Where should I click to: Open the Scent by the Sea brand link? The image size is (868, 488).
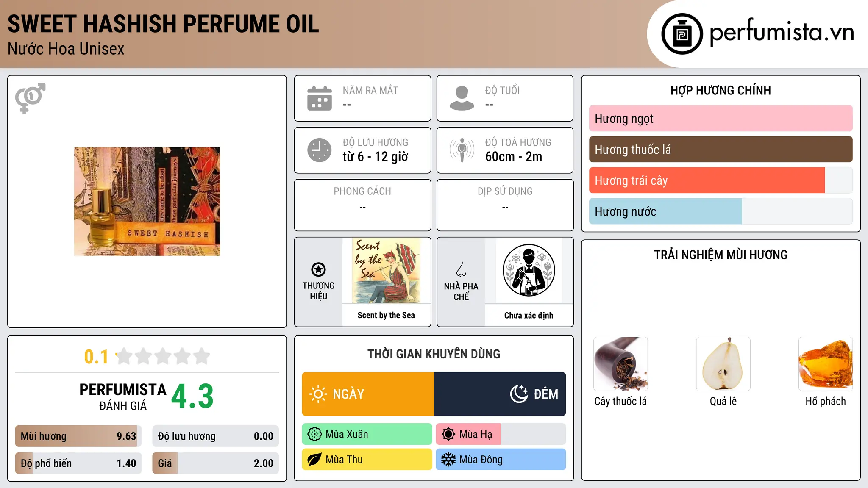(386, 315)
